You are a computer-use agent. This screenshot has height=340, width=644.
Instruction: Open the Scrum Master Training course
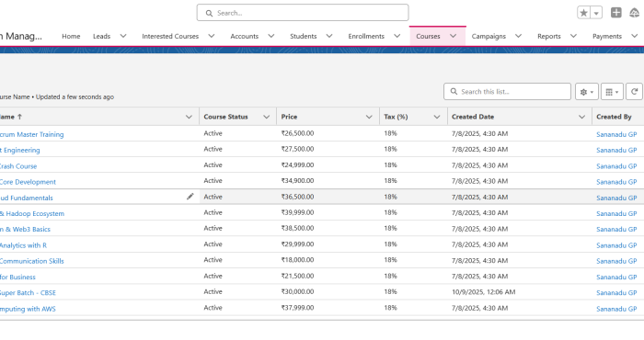click(31, 134)
